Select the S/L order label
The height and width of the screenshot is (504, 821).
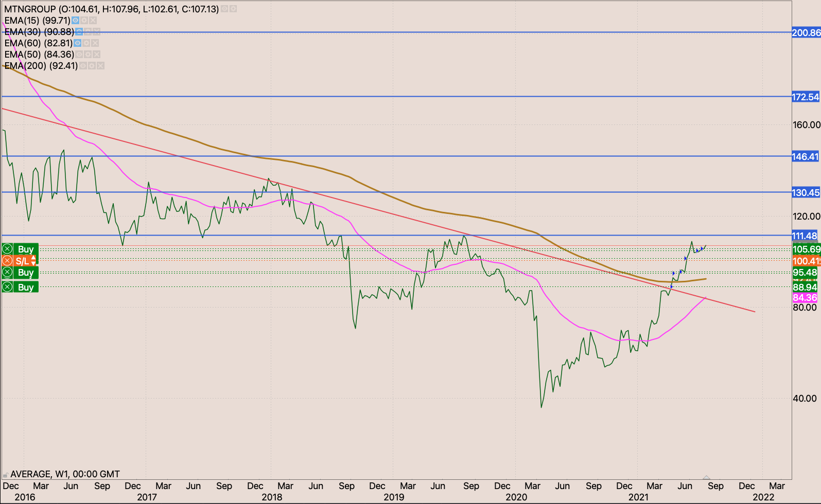pos(22,261)
